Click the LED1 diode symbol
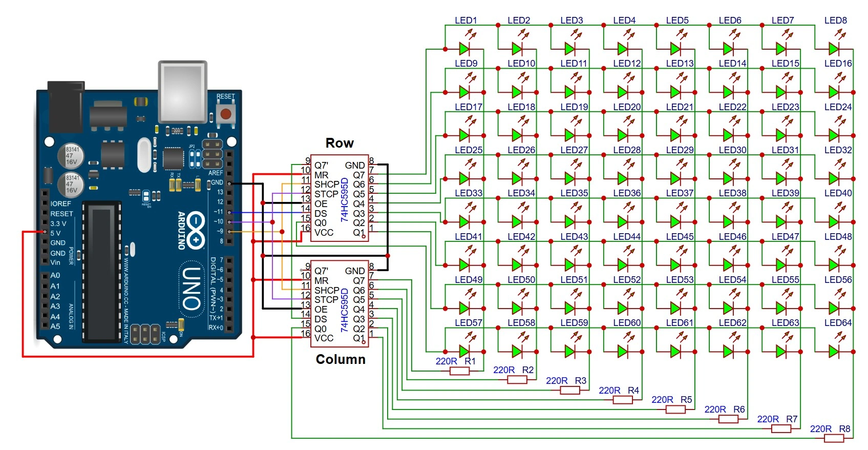This screenshot has width=868, height=450. (x=464, y=49)
